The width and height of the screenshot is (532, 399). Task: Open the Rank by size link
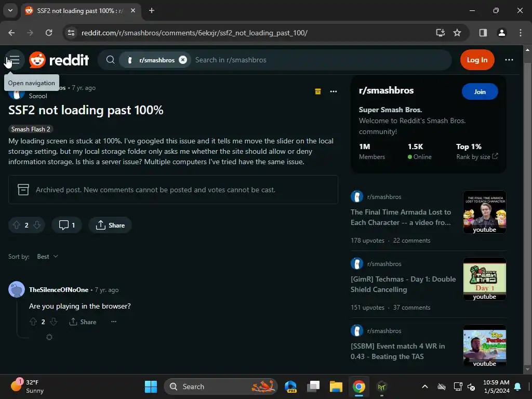click(x=477, y=157)
